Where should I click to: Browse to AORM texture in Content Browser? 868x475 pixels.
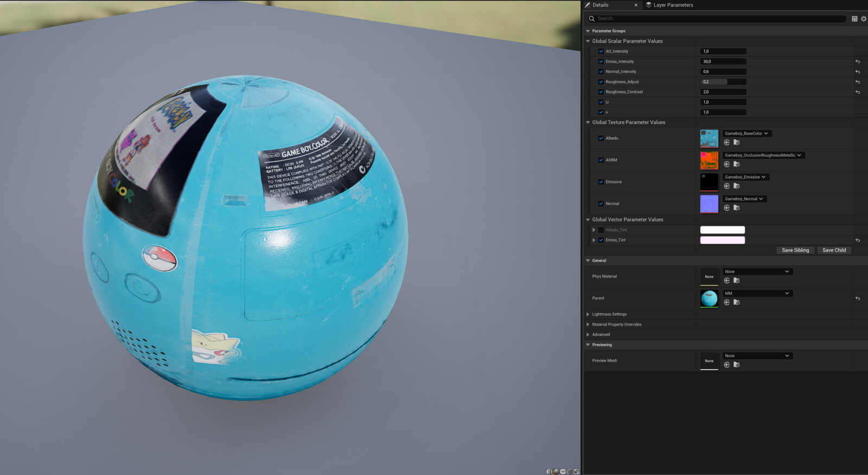(x=737, y=164)
